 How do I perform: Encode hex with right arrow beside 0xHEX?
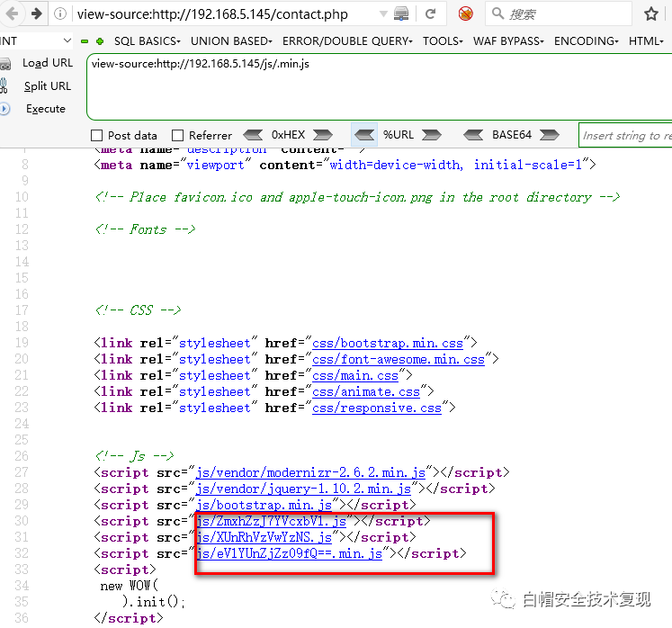323,135
